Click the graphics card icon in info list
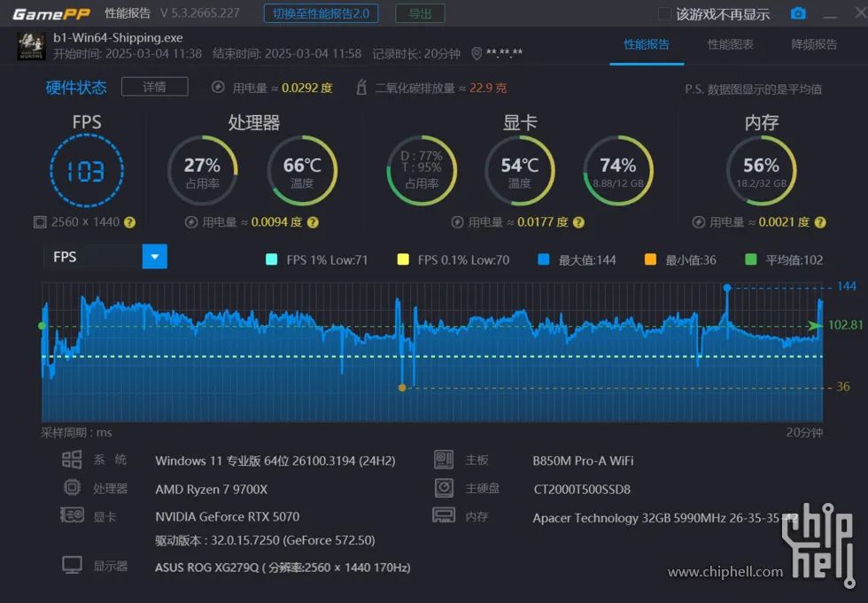The width and height of the screenshot is (868, 603). pyautogui.click(x=72, y=515)
